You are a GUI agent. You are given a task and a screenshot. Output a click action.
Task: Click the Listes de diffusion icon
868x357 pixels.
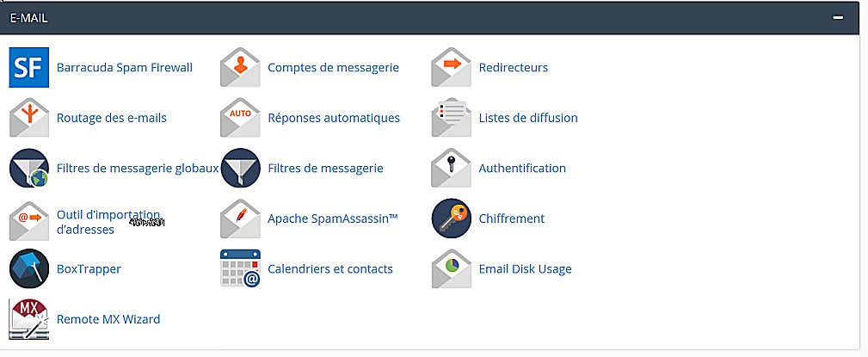coord(452,118)
